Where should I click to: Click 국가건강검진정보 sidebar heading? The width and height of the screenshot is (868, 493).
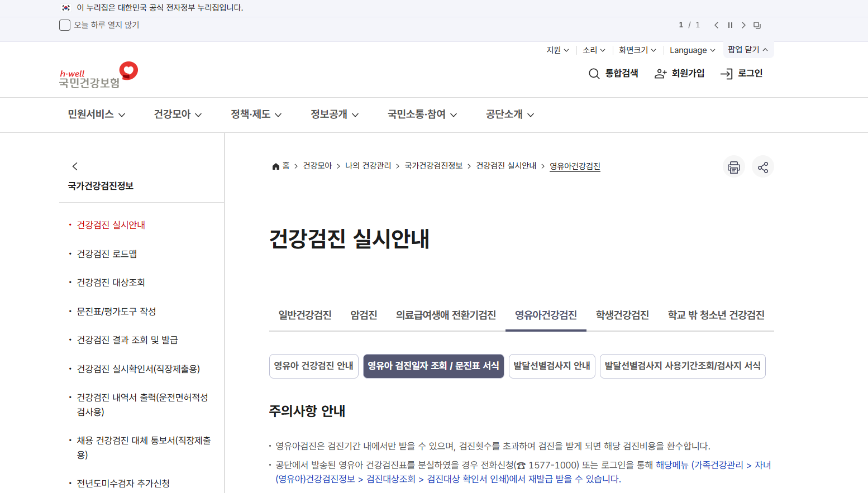101,186
